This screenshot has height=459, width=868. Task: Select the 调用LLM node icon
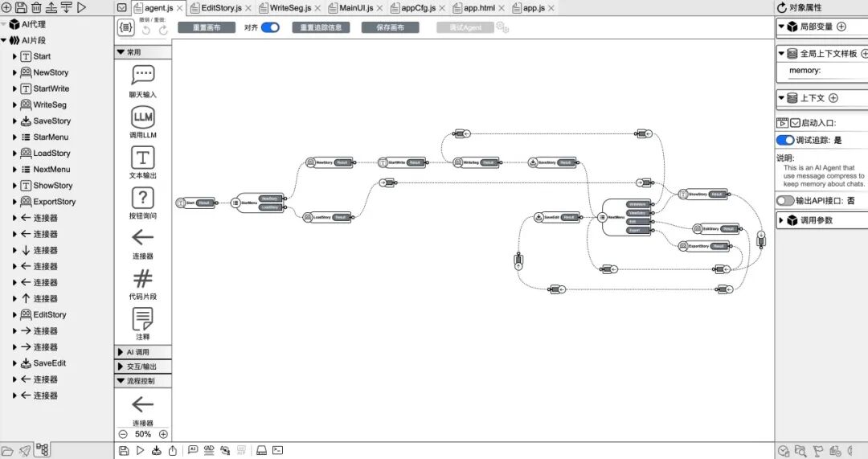point(143,117)
